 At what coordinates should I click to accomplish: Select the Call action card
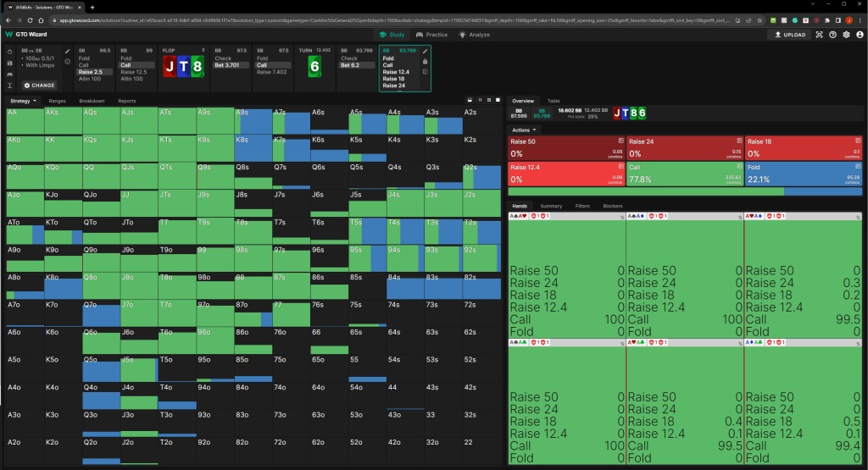684,173
